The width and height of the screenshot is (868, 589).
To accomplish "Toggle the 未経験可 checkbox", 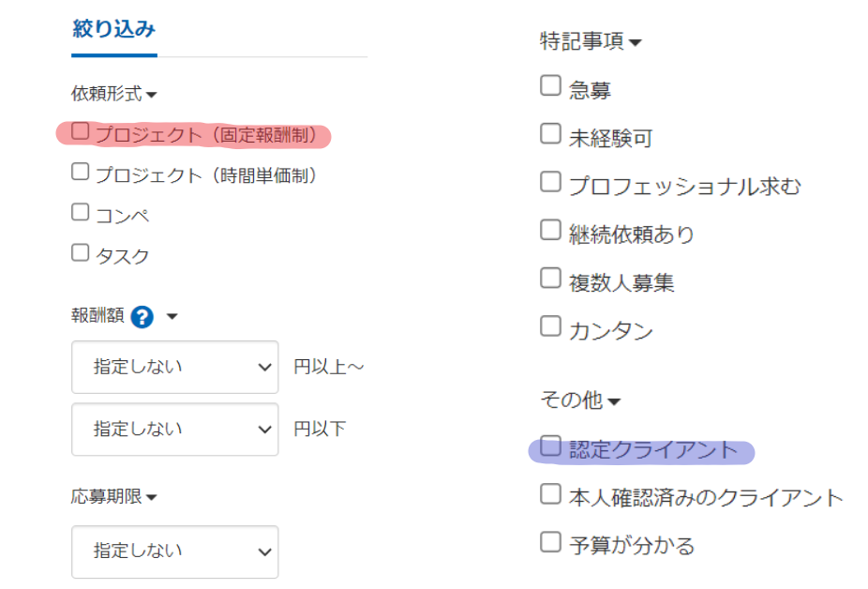I will click(550, 133).
